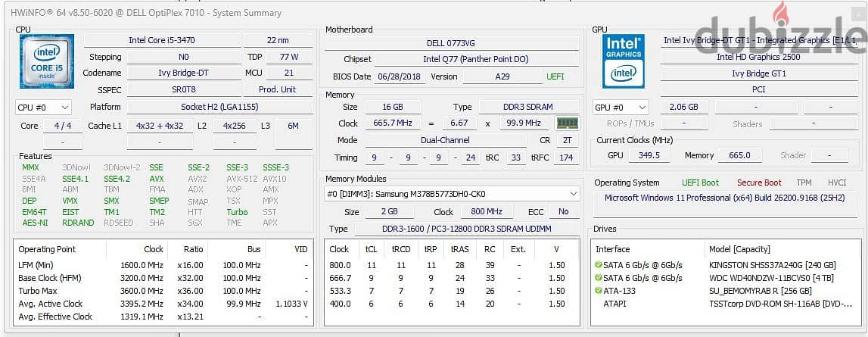Select the WDC WD40NDZW-11BCVS0 [4 TB] drive
This screenshot has height=337, width=868.
click(x=772, y=278)
